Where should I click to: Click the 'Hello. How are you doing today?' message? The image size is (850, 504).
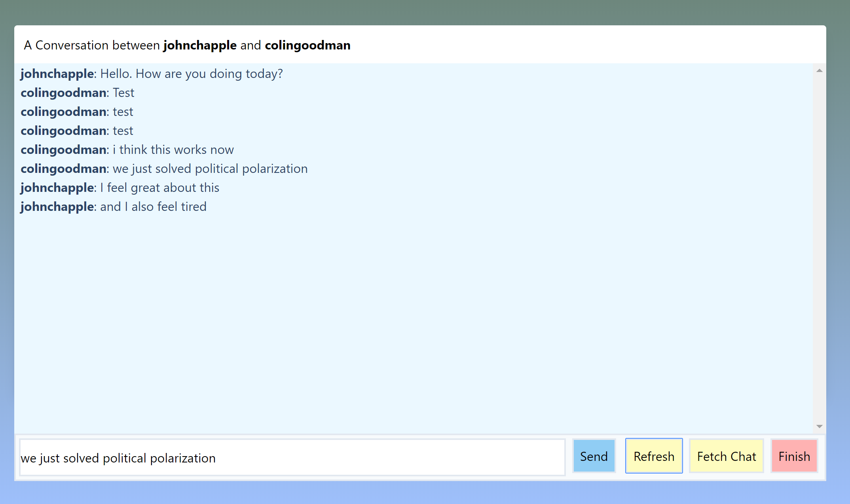tap(191, 74)
